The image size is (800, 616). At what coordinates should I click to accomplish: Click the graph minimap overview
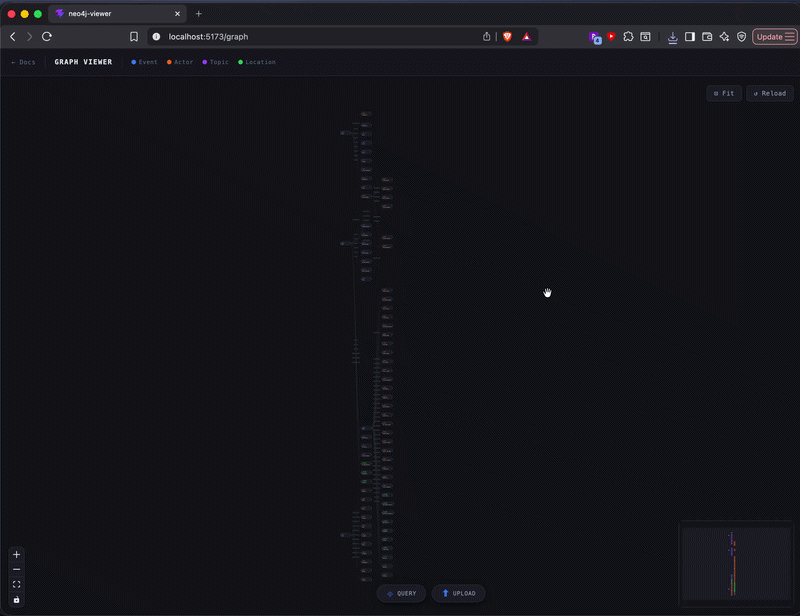pyautogui.click(x=735, y=564)
